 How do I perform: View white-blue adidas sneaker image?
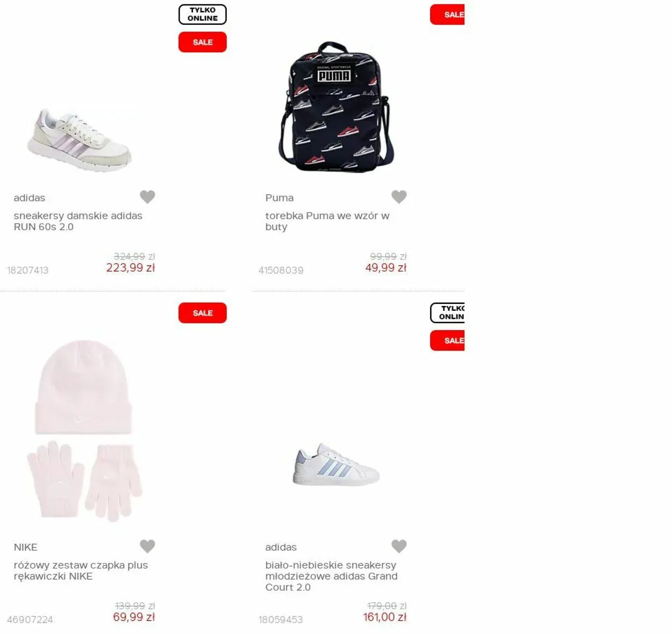click(x=336, y=465)
